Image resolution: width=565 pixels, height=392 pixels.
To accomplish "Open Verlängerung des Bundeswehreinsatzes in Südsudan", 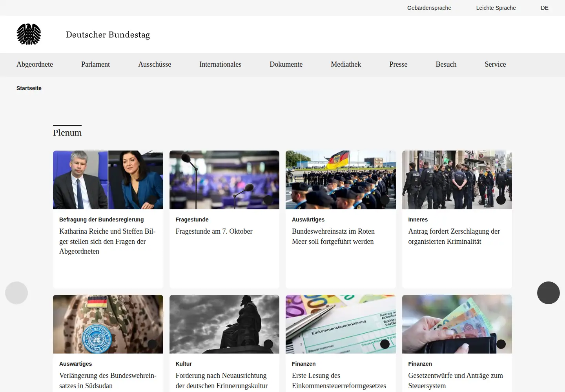I will pos(108,381).
